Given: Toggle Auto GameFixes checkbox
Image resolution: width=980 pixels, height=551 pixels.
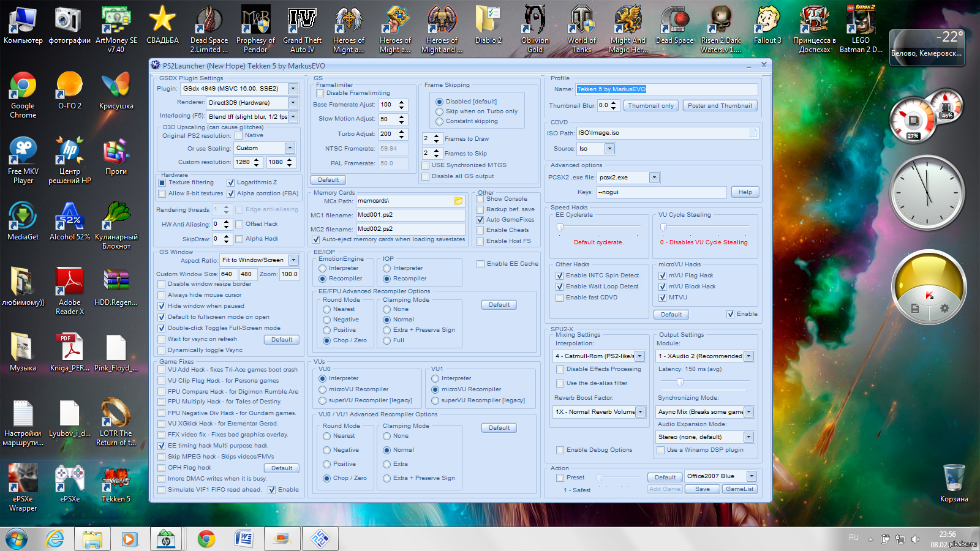Looking at the screenshot, I should [x=480, y=220].
